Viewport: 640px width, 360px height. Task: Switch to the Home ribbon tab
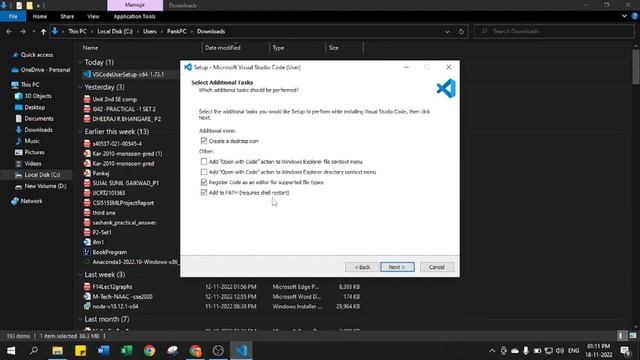pos(40,16)
